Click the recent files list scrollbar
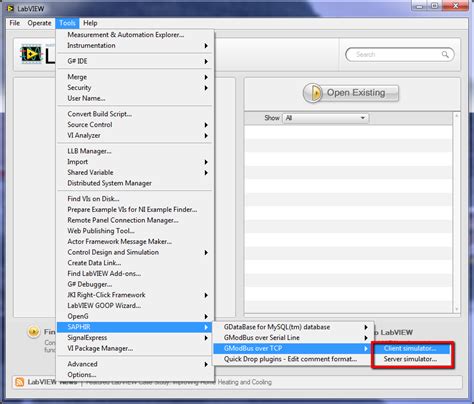The height and width of the screenshot is (404, 474). [x=456, y=212]
